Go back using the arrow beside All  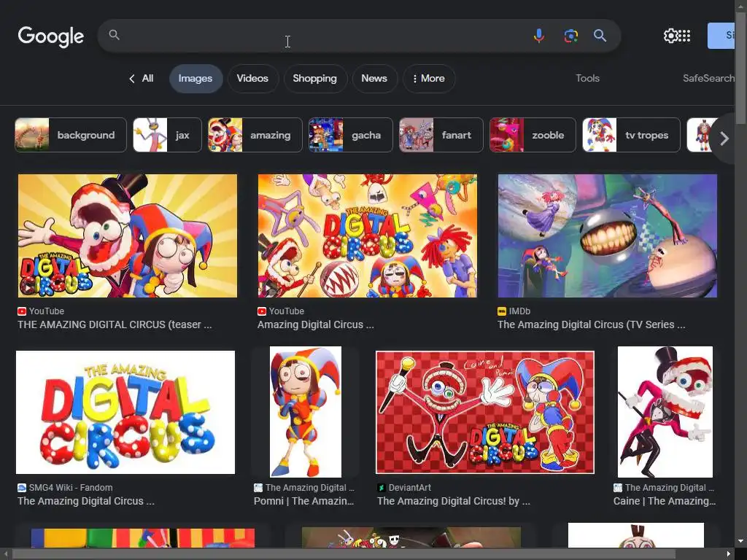tap(131, 79)
